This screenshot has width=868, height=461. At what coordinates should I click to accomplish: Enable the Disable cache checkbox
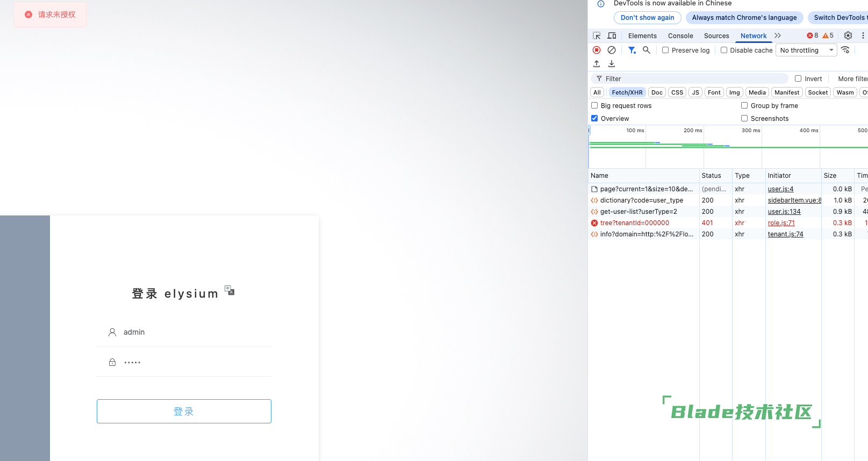[724, 50]
